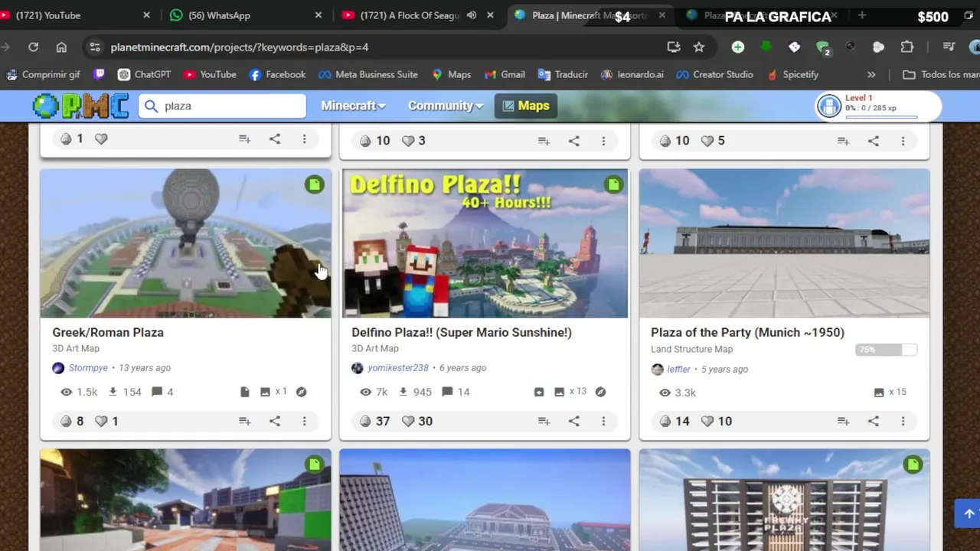Image resolution: width=980 pixels, height=551 pixels.
Task: Visit author leffler's profile
Action: pos(679,369)
